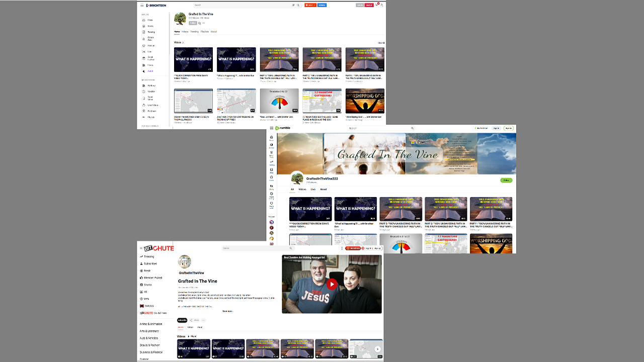Click the Brighteon channel tree avatar
The width and height of the screenshot is (644, 362).
pos(180,19)
